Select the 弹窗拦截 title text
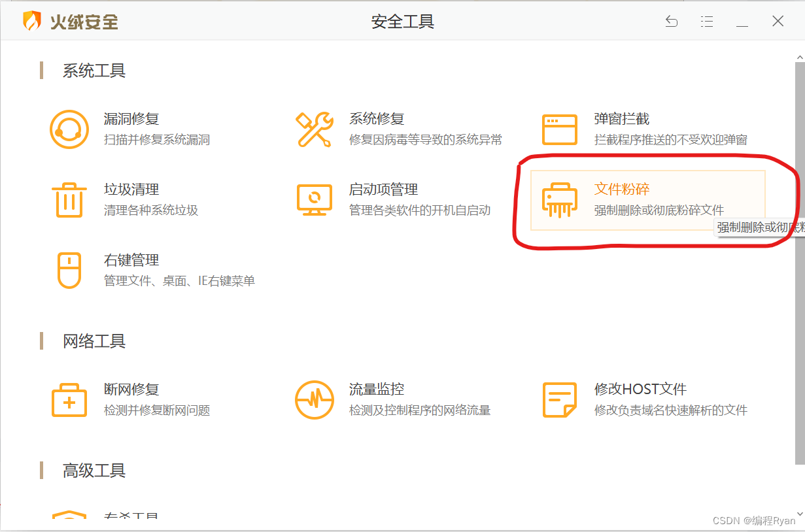 [622, 119]
